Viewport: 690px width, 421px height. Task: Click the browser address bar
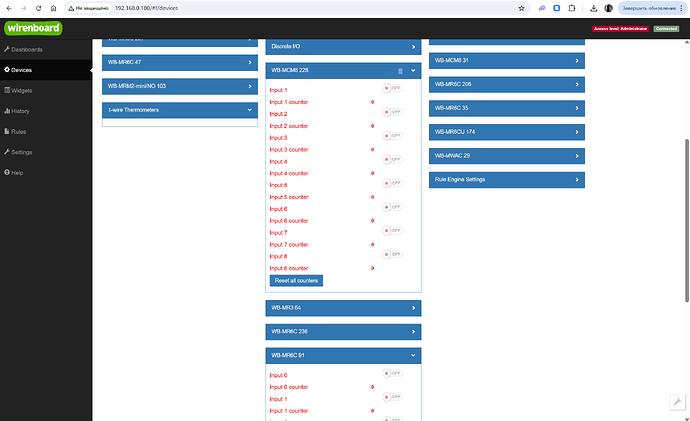point(300,7)
